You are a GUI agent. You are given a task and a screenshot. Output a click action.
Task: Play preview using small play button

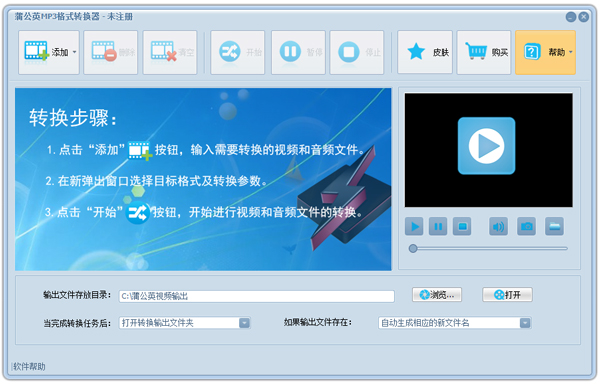[414, 226]
